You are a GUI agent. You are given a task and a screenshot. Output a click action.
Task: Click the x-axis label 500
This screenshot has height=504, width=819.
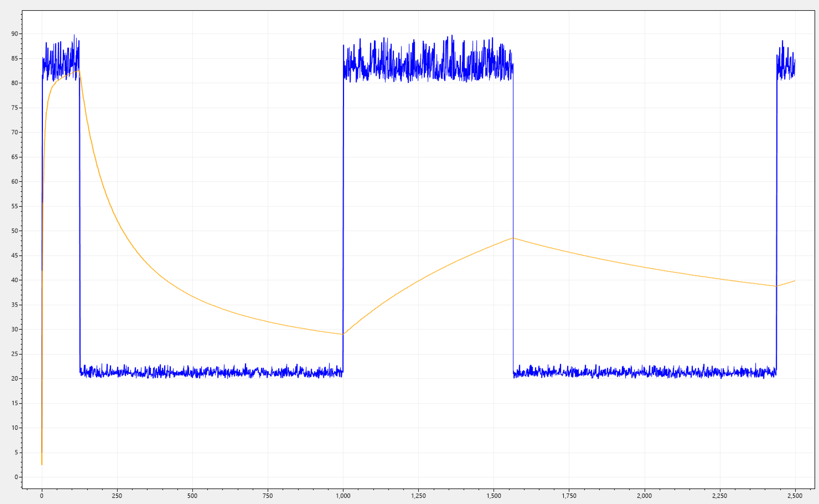click(x=192, y=496)
